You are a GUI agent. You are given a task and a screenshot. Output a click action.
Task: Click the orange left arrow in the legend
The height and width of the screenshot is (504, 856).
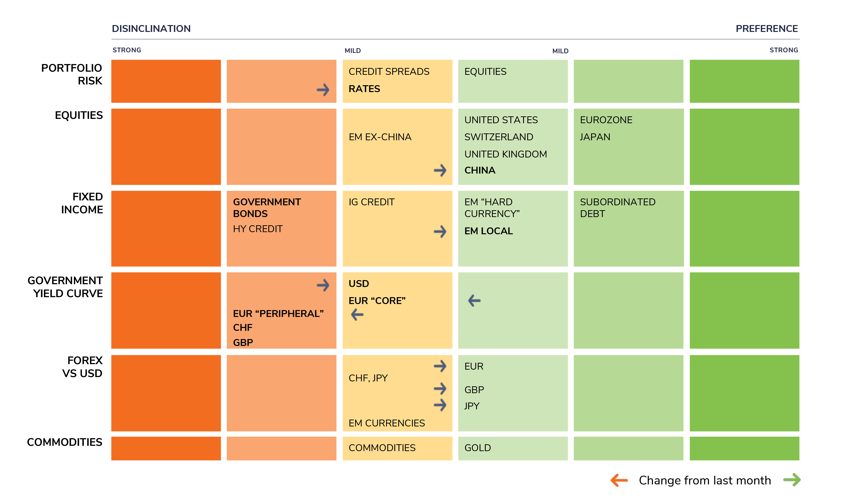click(619, 480)
